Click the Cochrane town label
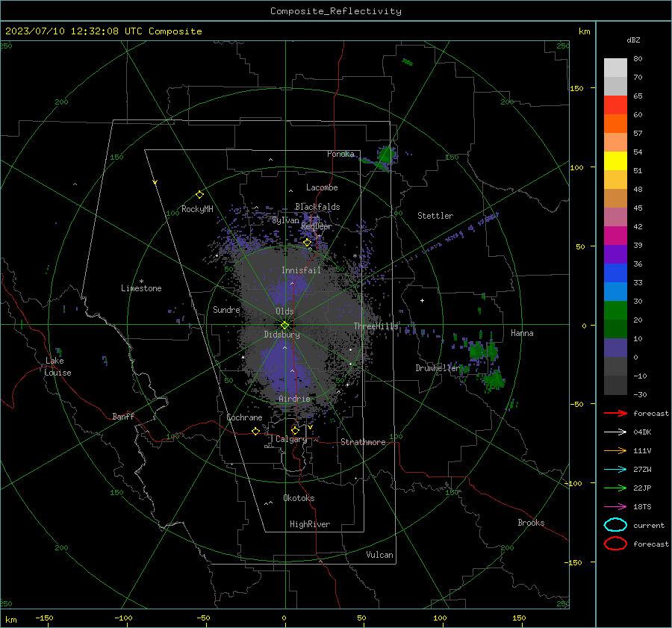The height and width of the screenshot is (628, 672). pos(244,417)
